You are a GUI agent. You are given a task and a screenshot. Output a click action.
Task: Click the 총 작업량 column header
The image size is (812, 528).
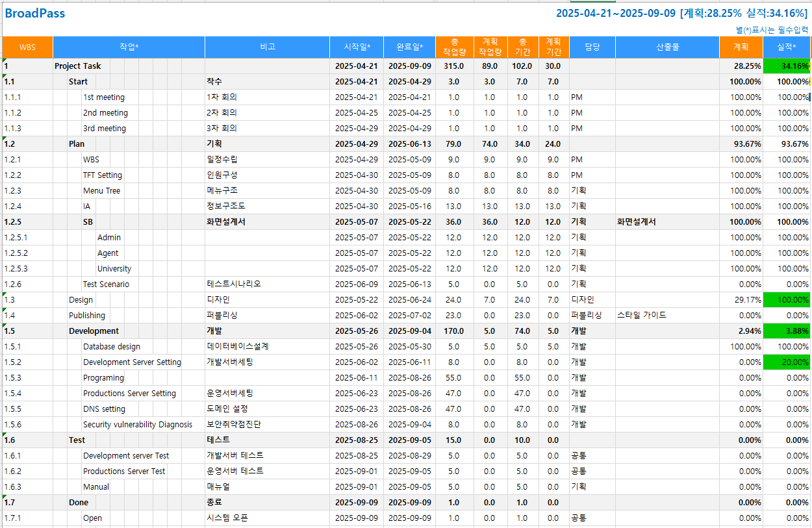(454, 47)
